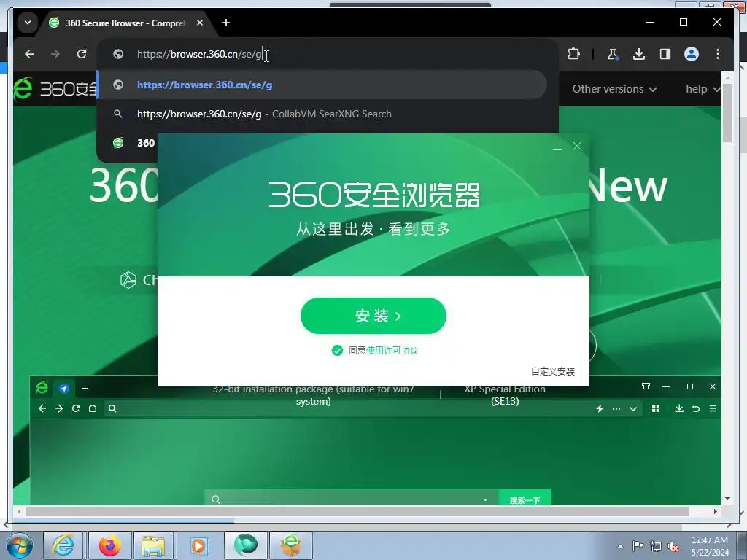Expand the help menu
747x560 pixels.
coord(703,89)
